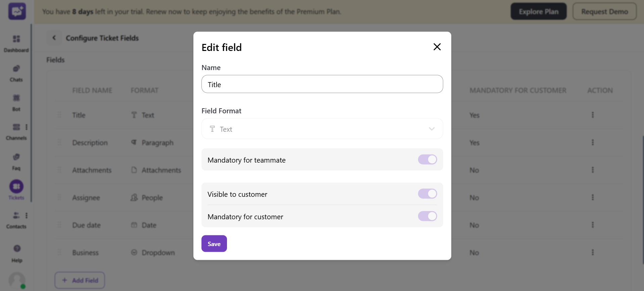Open action menu for Business row
This screenshot has width=644, height=291.
tap(593, 252)
